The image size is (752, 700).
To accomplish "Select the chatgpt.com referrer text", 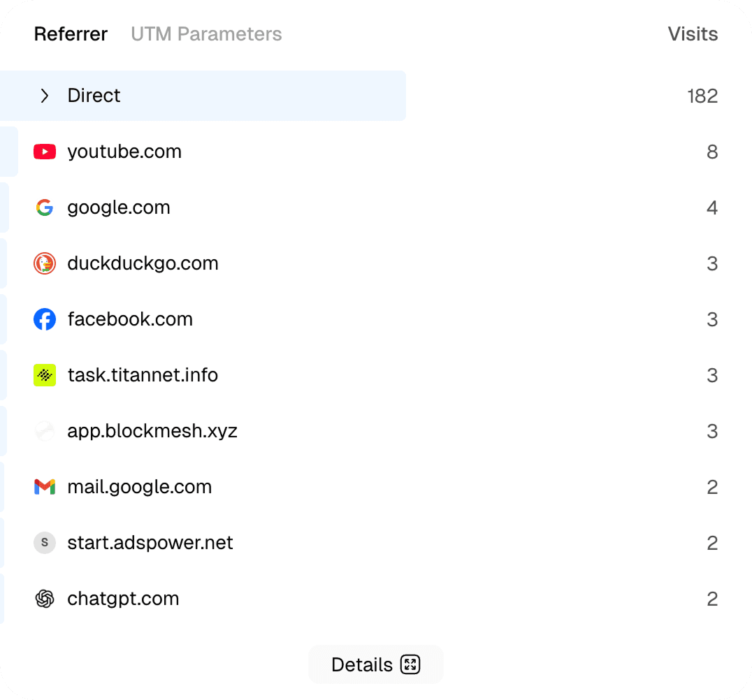I will [123, 599].
